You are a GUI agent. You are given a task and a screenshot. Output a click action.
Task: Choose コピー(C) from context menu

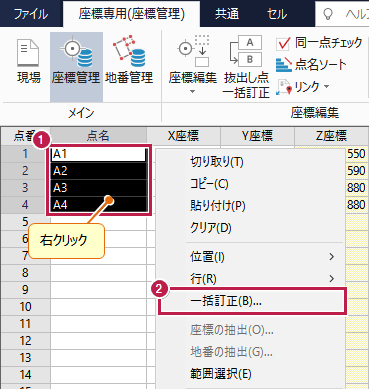point(250,184)
